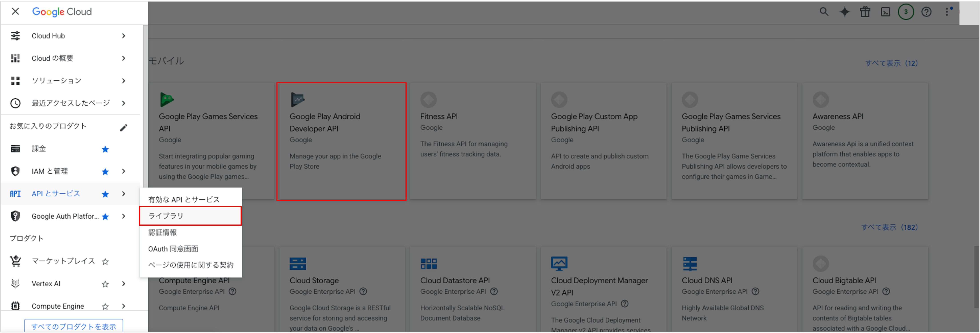Open the Google Cloud logo home link

pyautogui.click(x=62, y=12)
